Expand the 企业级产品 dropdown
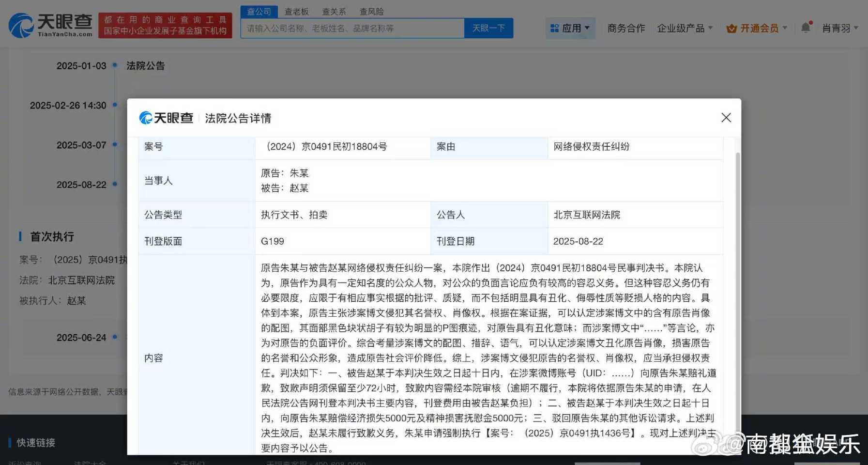Image resolution: width=868 pixels, height=465 pixels. (x=685, y=28)
